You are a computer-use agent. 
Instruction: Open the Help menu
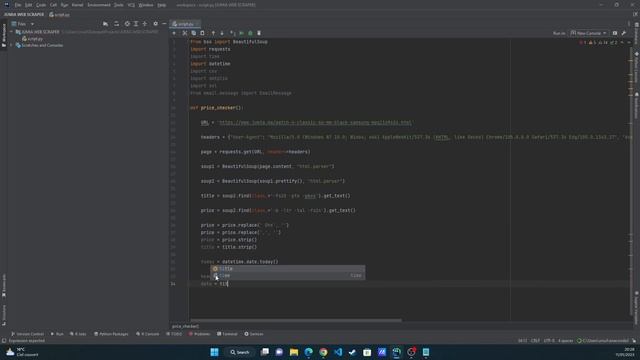[162, 5]
